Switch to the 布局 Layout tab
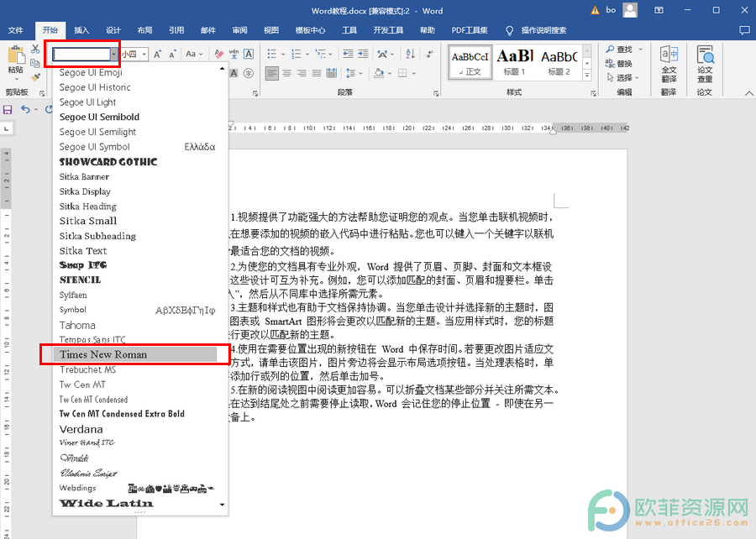This screenshot has height=539, width=756. pyautogui.click(x=144, y=30)
